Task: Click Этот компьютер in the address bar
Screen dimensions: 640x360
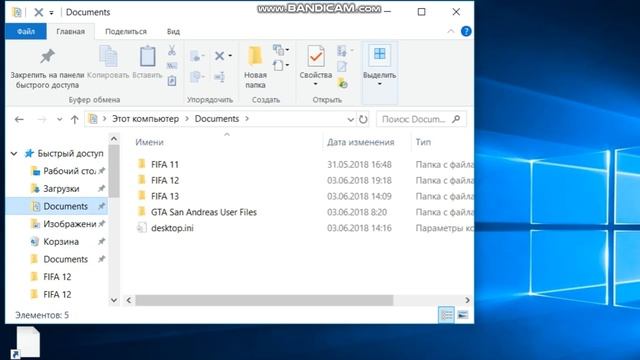Action: (145, 119)
